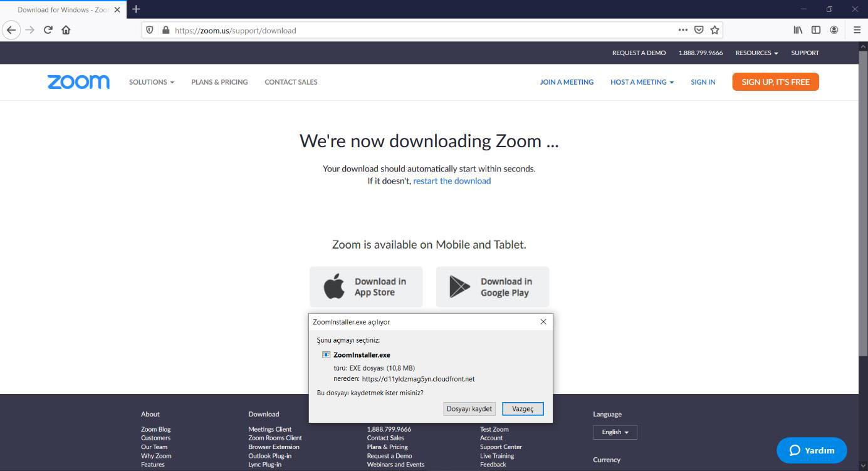Viewport: 868px width, 471px height.
Task: Open Meetings Client footer link
Action: 269,429
